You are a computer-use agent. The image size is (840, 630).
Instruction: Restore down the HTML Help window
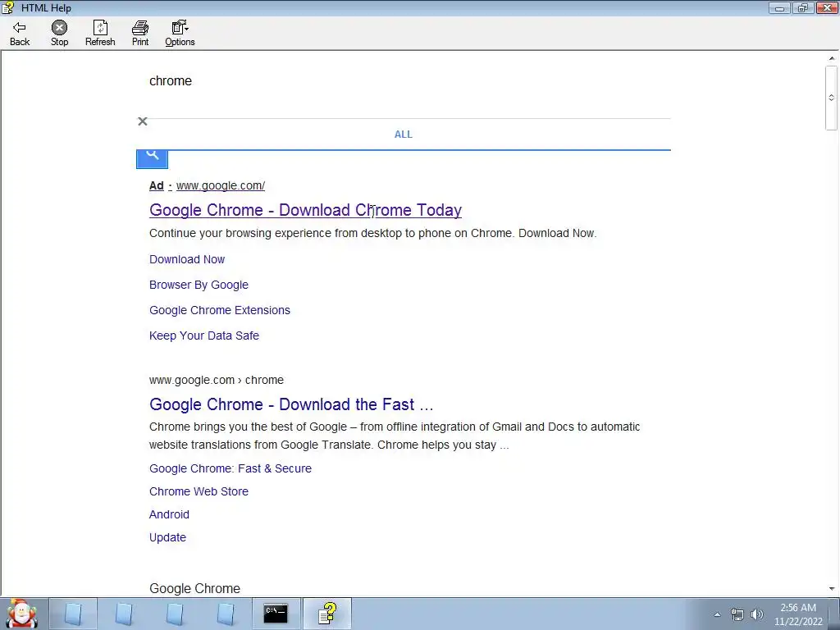pyautogui.click(x=802, y=8)
